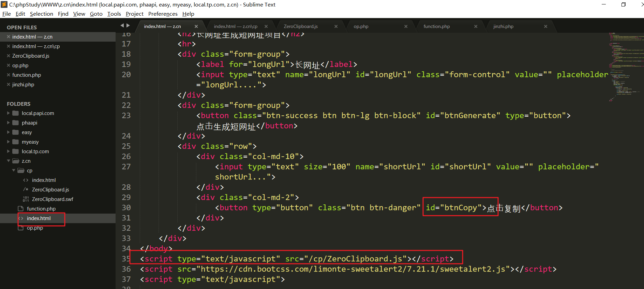Open the Edit menu
The image size is (644, 289).
[20, 14]
